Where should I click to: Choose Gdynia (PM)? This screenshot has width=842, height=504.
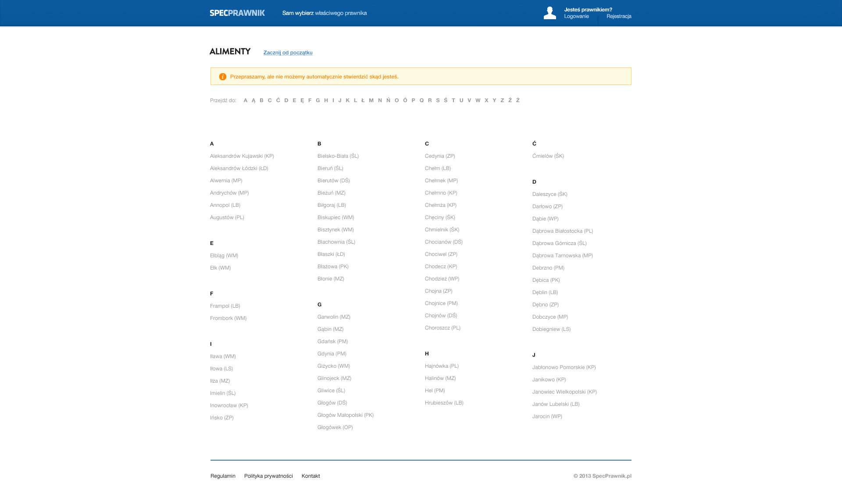[332, 354]
